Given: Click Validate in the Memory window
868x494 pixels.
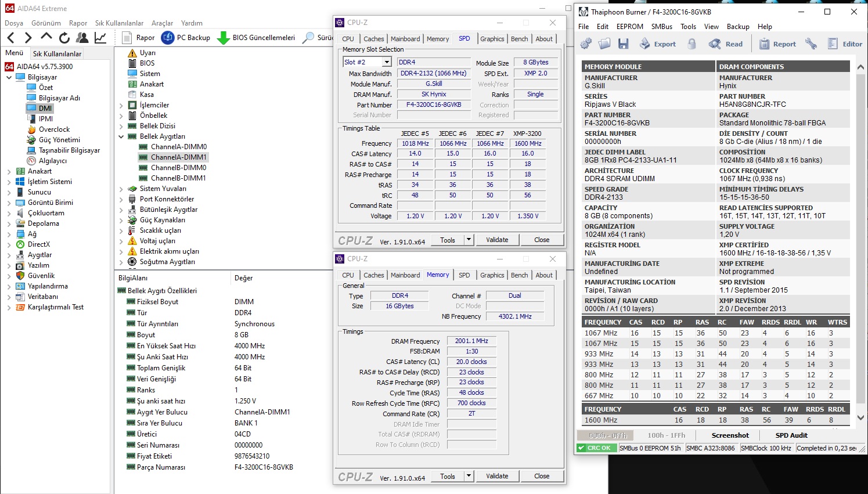Looking at the screenshot, I should pos(497,476).
